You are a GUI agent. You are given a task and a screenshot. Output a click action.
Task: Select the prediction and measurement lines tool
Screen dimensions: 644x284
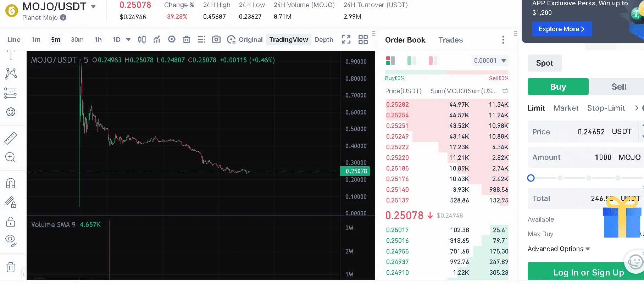[11, 93]
